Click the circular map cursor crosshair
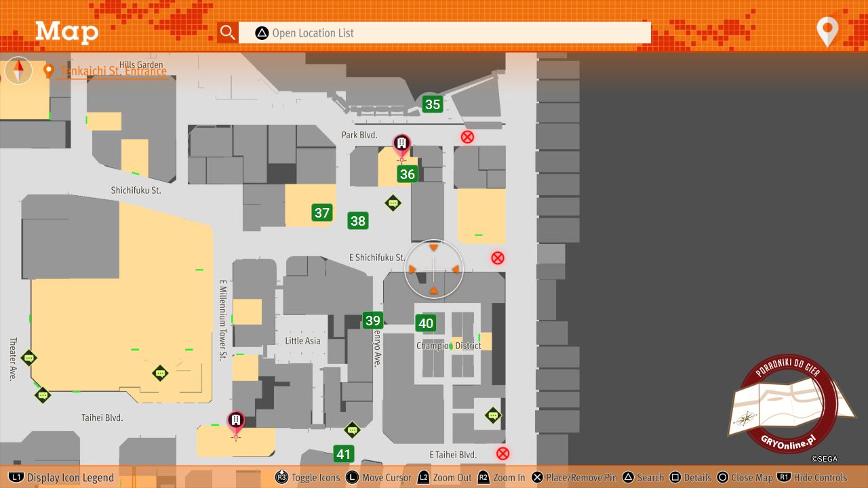Screen dimensions: 868x488 (434, 269)
